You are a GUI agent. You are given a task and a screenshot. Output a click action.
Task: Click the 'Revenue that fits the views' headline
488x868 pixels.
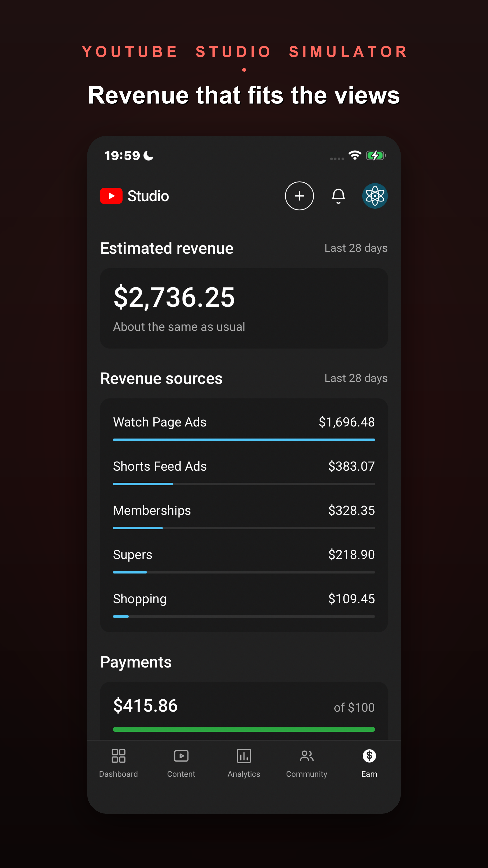(x=244, y=95)
